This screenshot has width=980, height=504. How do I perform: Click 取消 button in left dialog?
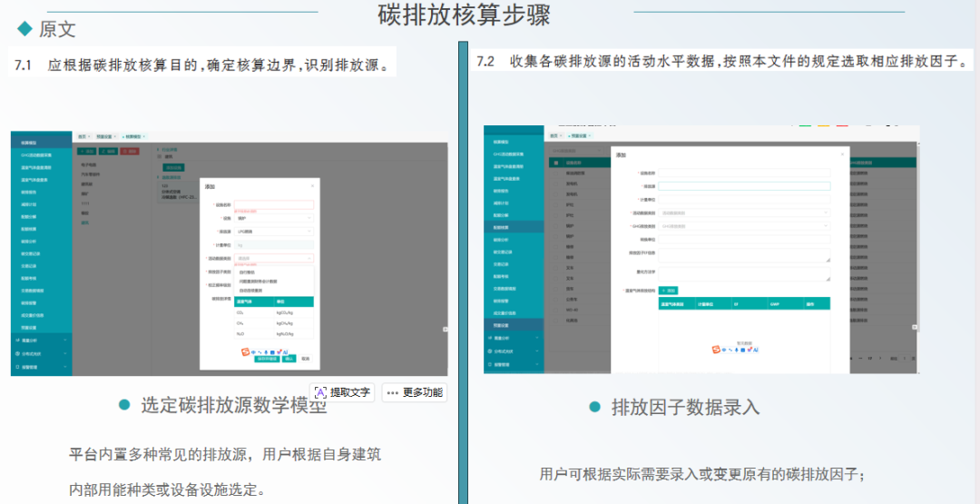click(305, 359)
